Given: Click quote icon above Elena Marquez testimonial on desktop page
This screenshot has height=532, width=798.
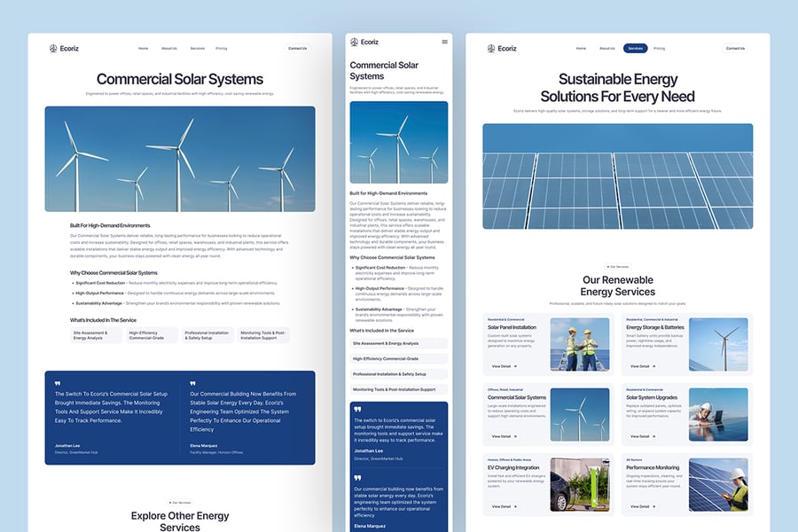Looking at the screenshot, I should pos(192,383).
